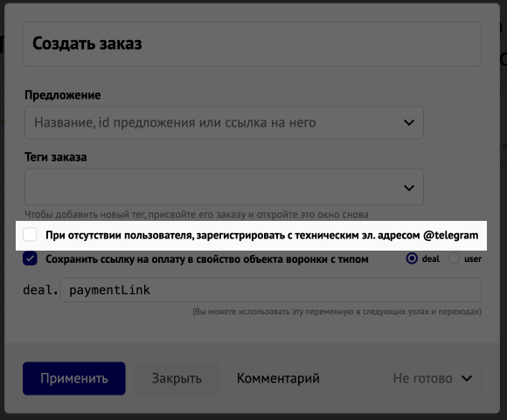
Task: Enable the technical @telegram email registration checkbox
Action: click(30, 235)
